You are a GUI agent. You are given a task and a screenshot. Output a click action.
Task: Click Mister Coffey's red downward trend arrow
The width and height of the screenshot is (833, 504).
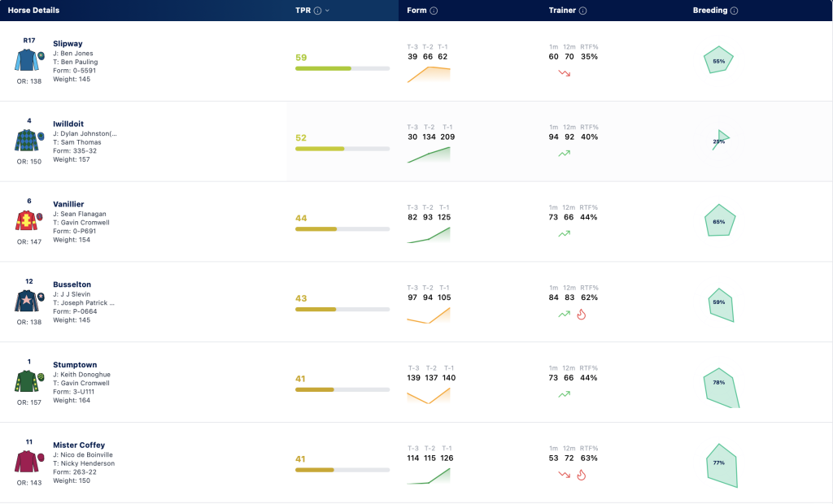pos(565,474)
